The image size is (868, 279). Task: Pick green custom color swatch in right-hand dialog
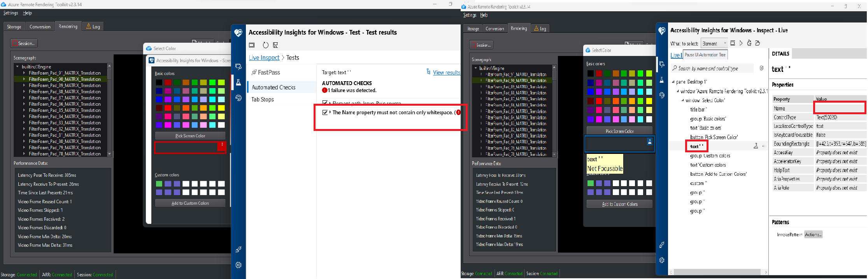(x=591, y=183)
